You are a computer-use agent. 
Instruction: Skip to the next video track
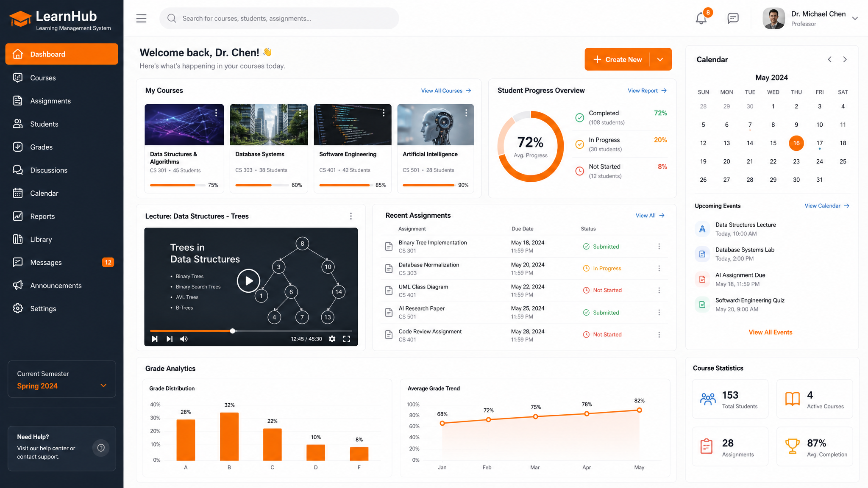pyautogui.click(x=170, y=339)
